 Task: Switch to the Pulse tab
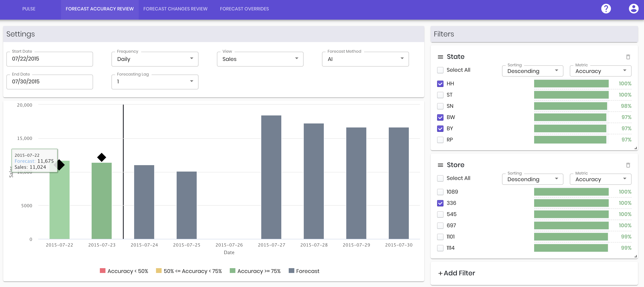(29, 9)
